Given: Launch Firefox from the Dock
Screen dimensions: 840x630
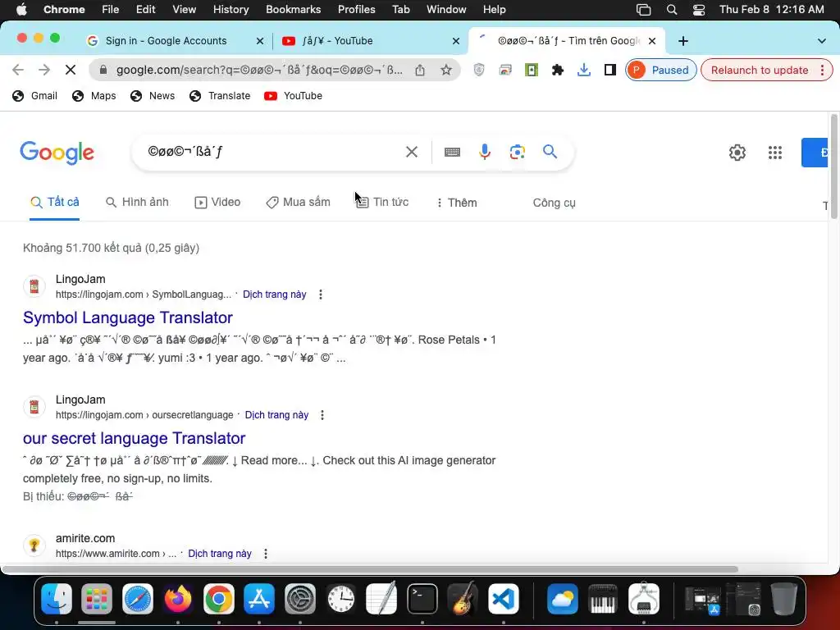Looking at the screenshot, I should point(178,598).
